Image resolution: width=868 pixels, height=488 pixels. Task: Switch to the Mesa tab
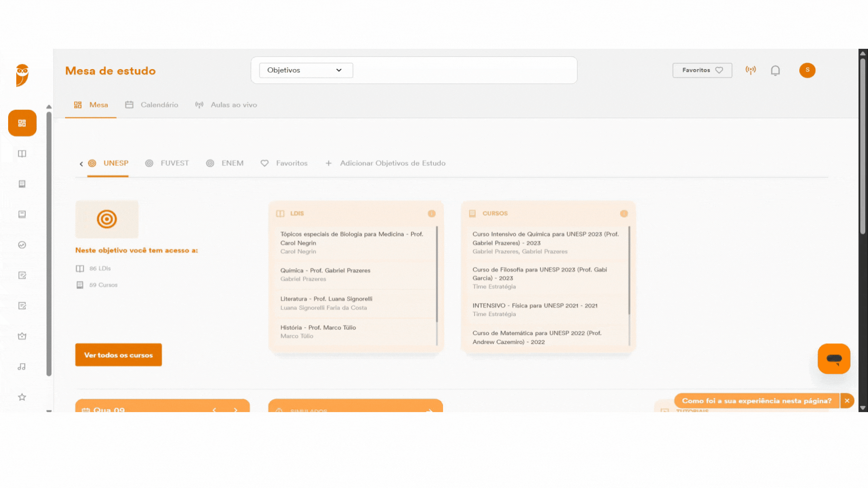pyautogui.click(x=91, y=105)
